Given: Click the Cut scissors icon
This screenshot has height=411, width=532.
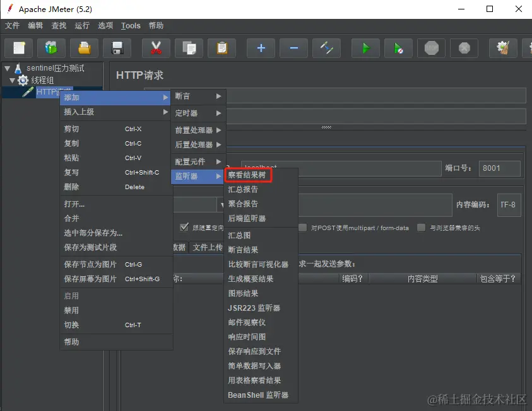Looking at the screenshot, I should point(156,48).
